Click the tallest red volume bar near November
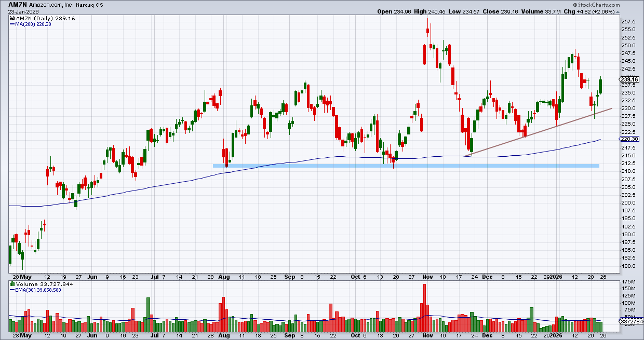Screen dimensions: 644x340 424,308
